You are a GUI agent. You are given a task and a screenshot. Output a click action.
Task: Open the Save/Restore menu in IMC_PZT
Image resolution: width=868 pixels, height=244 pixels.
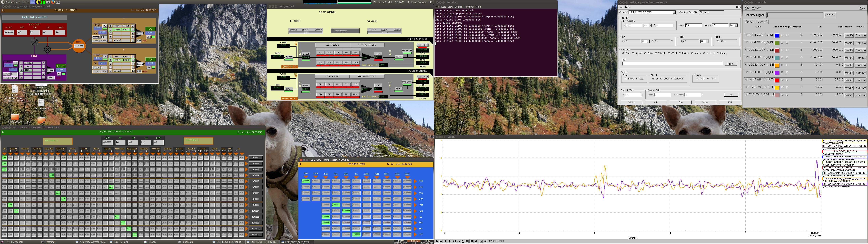pos(345,31)
